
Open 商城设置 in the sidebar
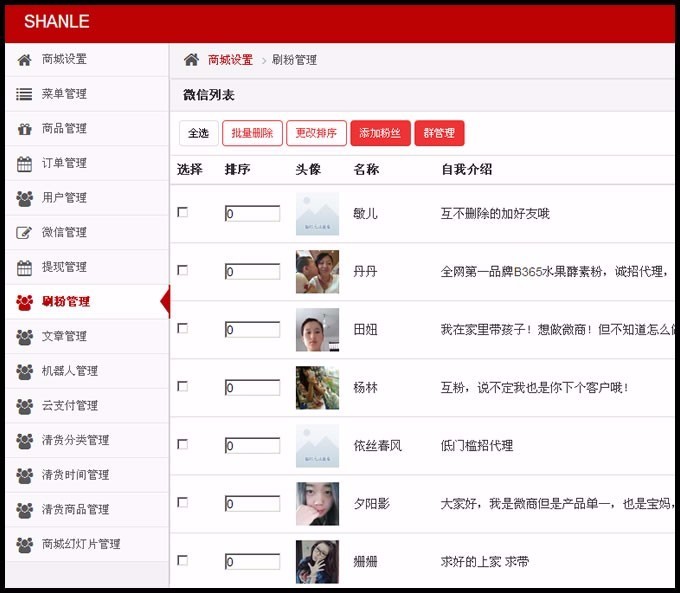tap(87, 59)
